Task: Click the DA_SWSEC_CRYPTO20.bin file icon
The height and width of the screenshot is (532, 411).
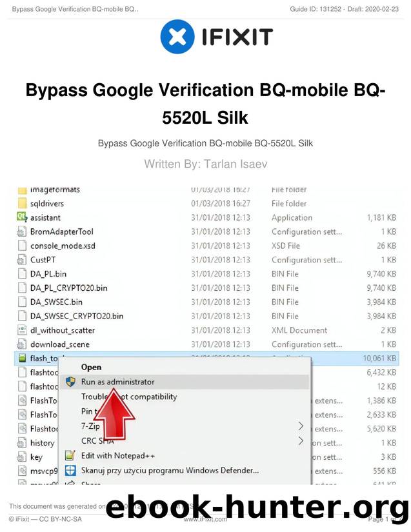Action: [22, 316]
